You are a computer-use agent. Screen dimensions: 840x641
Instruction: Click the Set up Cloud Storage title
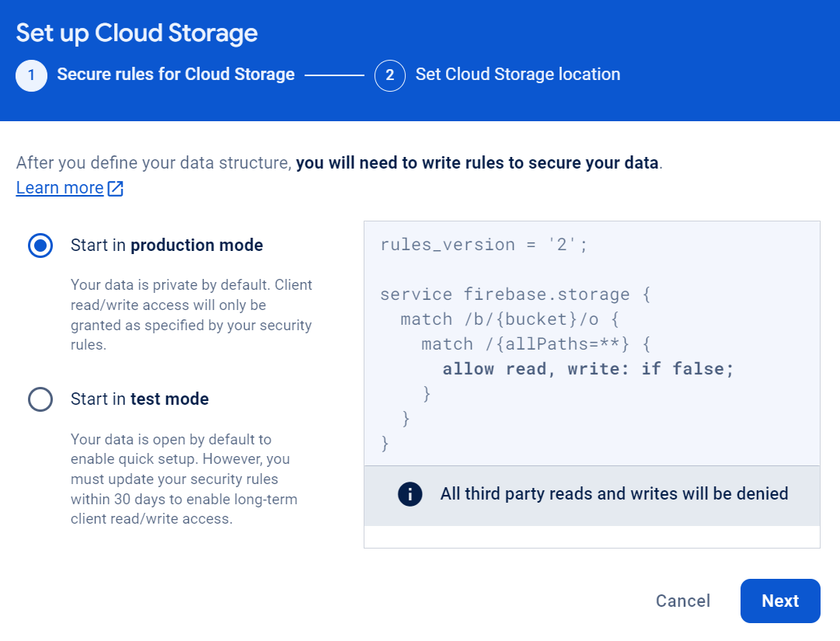(136, 33)
